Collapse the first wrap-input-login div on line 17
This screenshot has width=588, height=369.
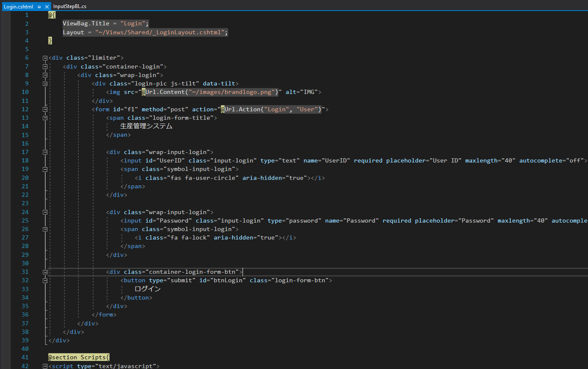[45, 152]
